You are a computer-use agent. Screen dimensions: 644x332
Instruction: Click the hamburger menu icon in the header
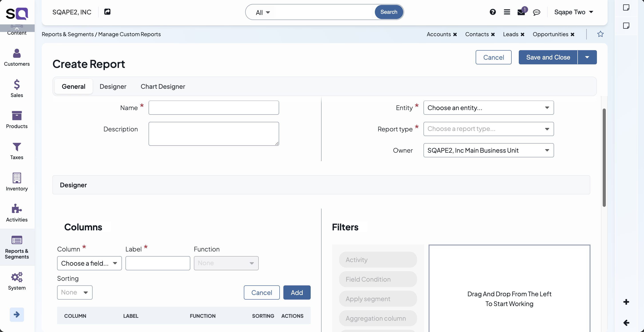coord(507,12)
